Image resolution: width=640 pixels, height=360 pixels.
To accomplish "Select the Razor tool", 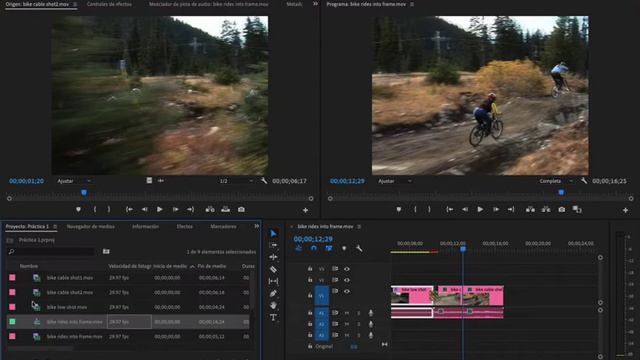I will pos(273,269).
